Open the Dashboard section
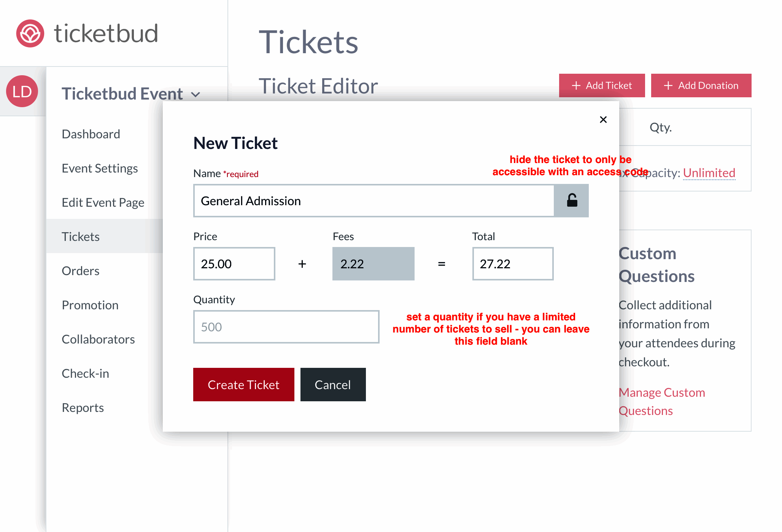 [91, 134]
